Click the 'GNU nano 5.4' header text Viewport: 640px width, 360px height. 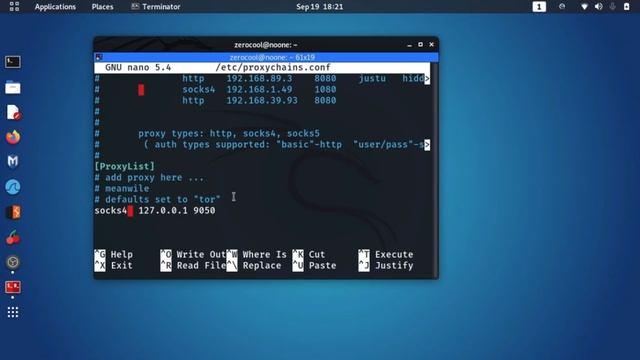pyautogui.click(x=138, y=67)
